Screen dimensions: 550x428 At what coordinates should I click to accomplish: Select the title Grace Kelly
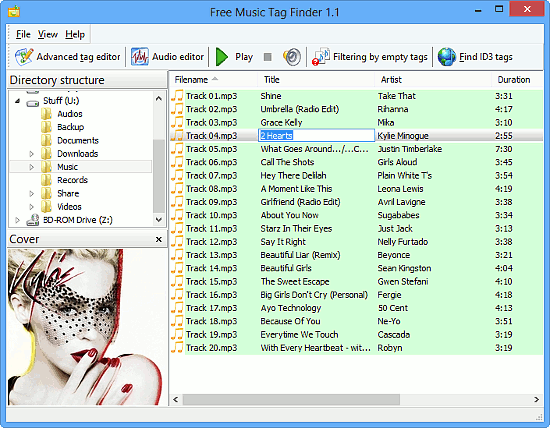coord(281,122)
